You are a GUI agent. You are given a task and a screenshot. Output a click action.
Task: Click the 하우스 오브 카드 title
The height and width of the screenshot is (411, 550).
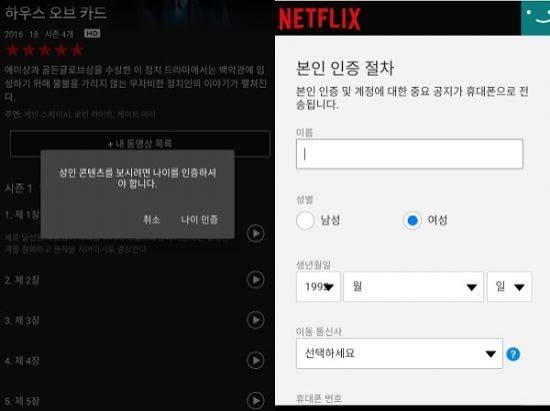pos(55,13)
